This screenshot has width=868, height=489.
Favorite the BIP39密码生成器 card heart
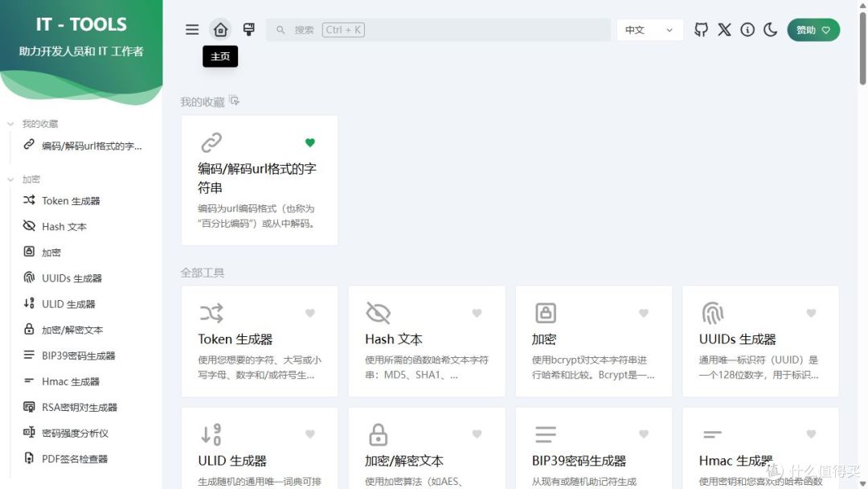(644, 434)
